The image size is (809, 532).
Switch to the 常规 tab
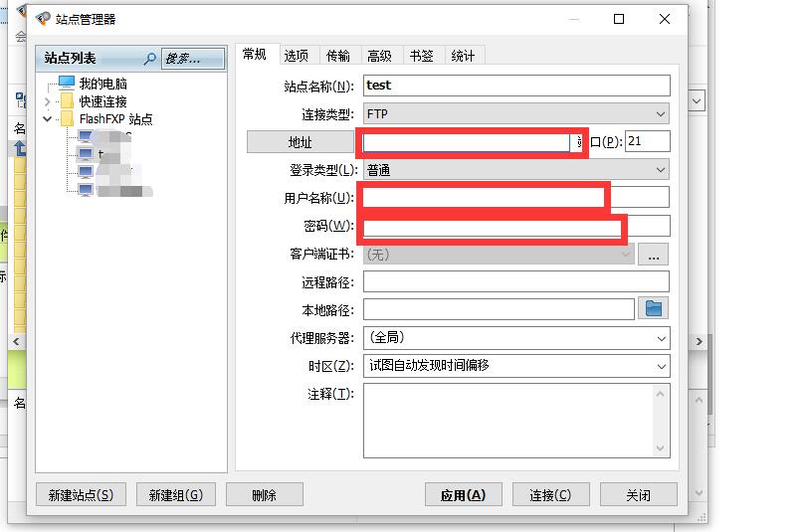[x=255, y=55]
